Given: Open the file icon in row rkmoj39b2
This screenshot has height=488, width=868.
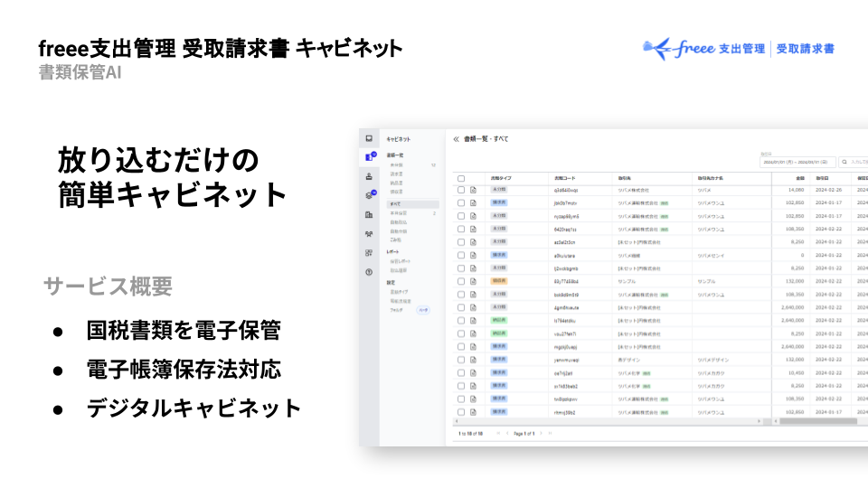Looking at the screenshot, I should (473, 412).
